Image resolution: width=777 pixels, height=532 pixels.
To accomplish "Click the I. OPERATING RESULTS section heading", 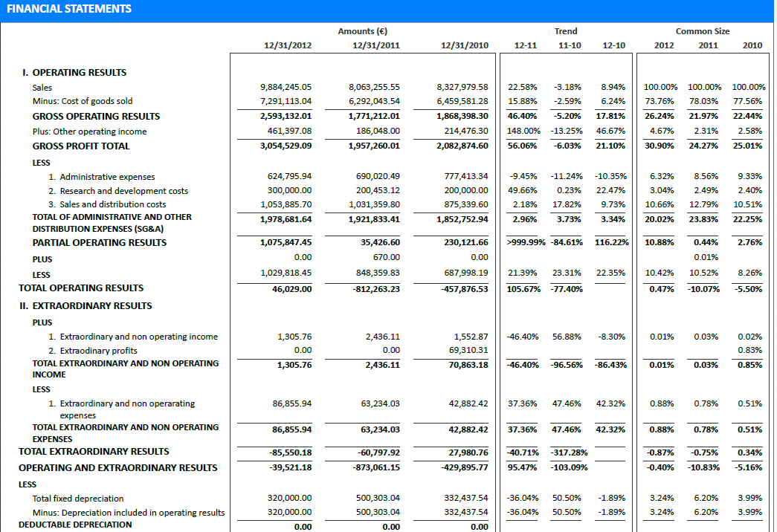I will coord(74,73).
